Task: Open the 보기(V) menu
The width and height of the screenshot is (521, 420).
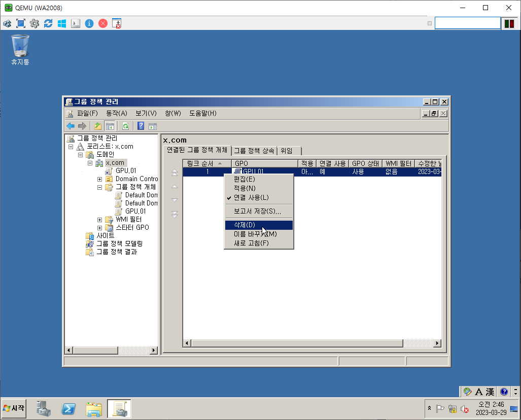Action: click(x=146, y=113)
